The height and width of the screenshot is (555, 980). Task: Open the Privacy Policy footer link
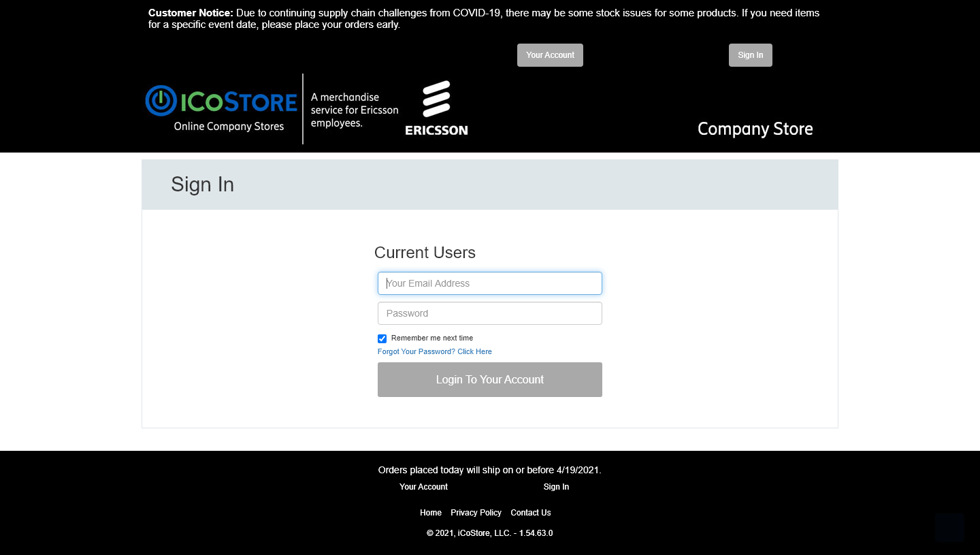(x=476, y=513)
